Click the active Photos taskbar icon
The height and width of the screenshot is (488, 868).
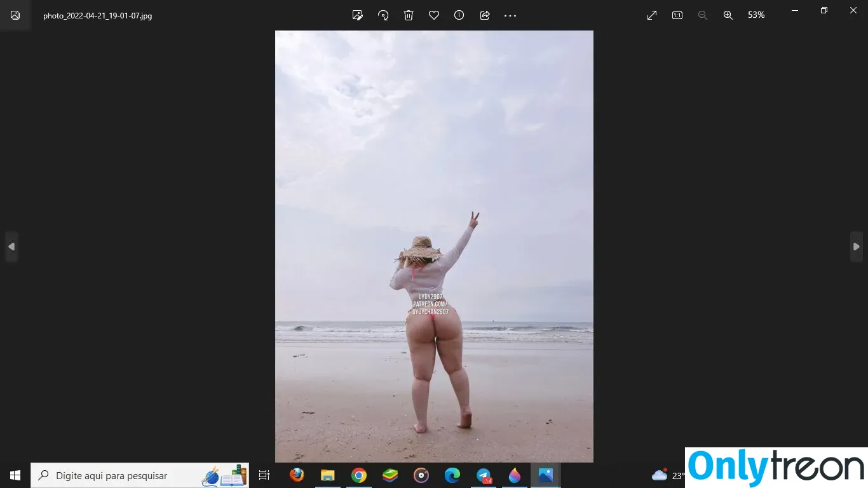coord(546,475)
